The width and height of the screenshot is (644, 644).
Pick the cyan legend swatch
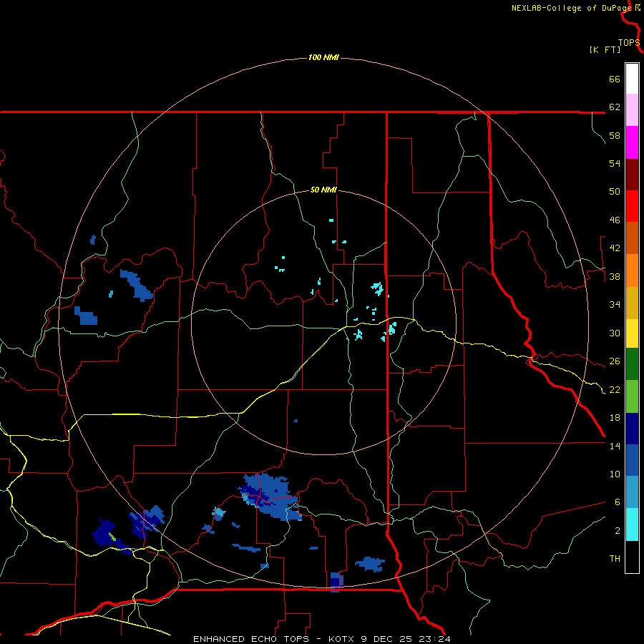pyautogui.click(x=632, y=525)
